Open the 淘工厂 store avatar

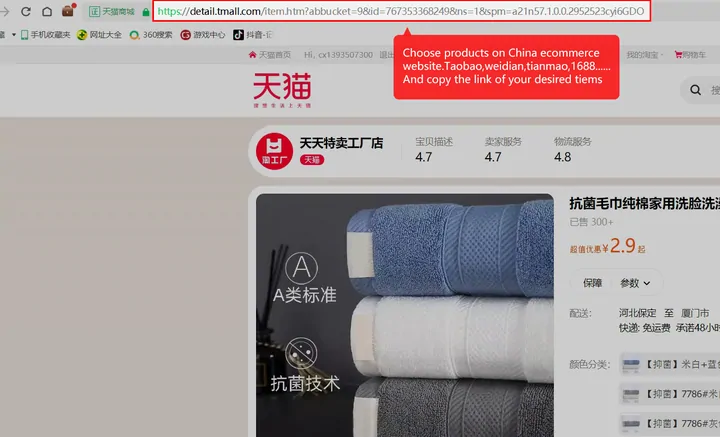coord(274,151)
